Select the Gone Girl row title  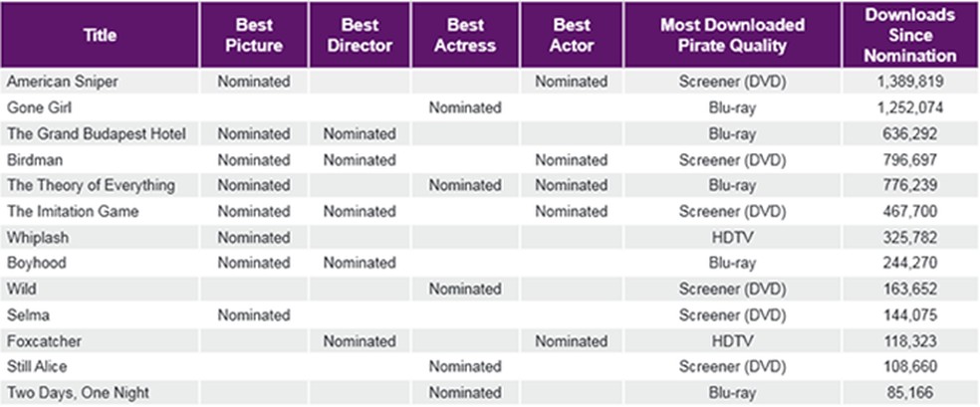click(37, 107)
